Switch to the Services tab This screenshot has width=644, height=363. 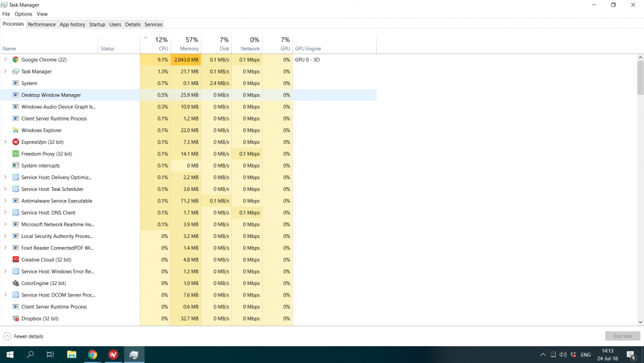pyautogui.click(x=153, y=25)
